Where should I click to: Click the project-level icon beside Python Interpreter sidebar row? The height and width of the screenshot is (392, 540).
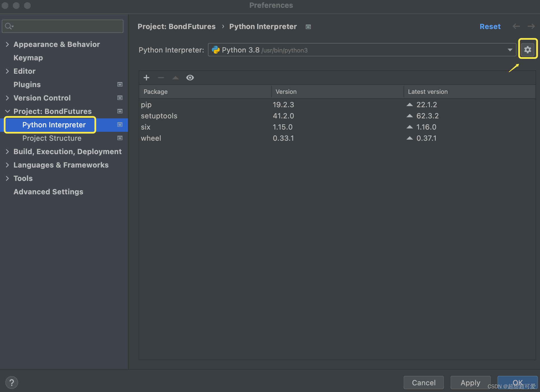[120, 125]
